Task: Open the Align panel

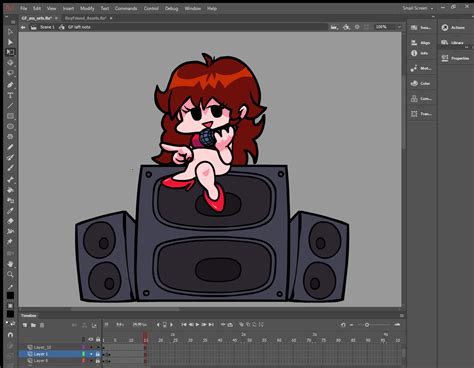Action: coord(421,43)
